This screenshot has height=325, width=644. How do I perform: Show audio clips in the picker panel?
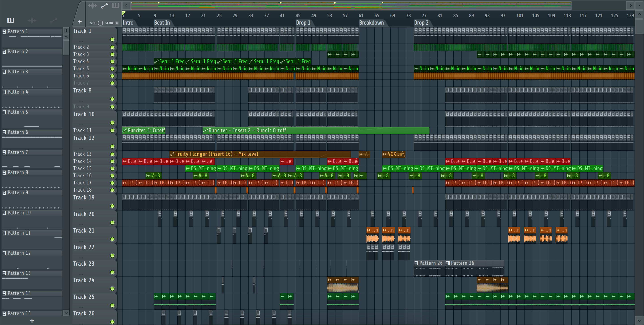[x=32, y=21]
